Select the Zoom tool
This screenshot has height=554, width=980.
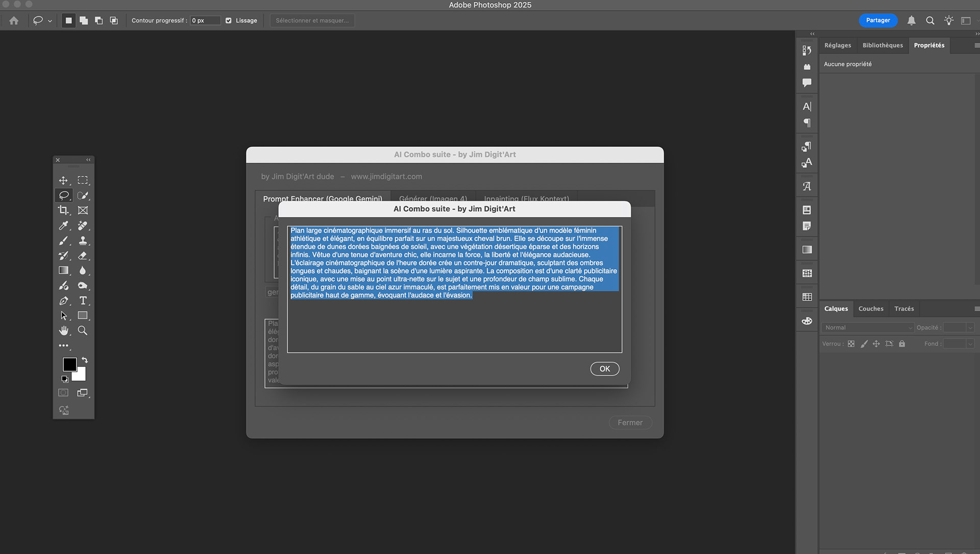tap(83, 331)
